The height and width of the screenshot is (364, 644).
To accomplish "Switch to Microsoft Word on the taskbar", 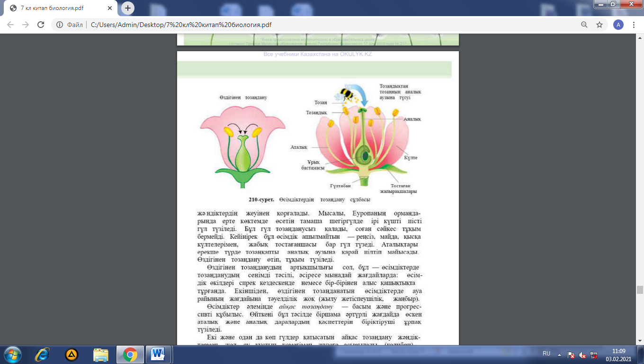I will [x=158, y=355].
